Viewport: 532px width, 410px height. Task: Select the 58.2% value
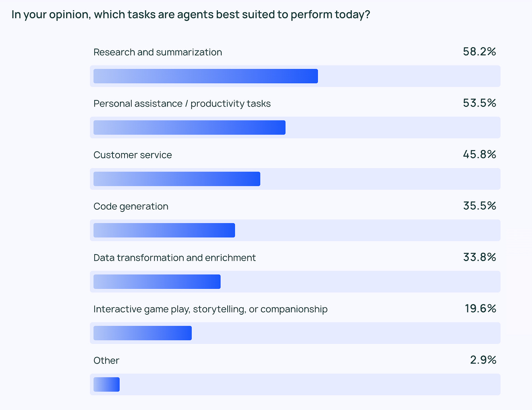tap(479, 52)
